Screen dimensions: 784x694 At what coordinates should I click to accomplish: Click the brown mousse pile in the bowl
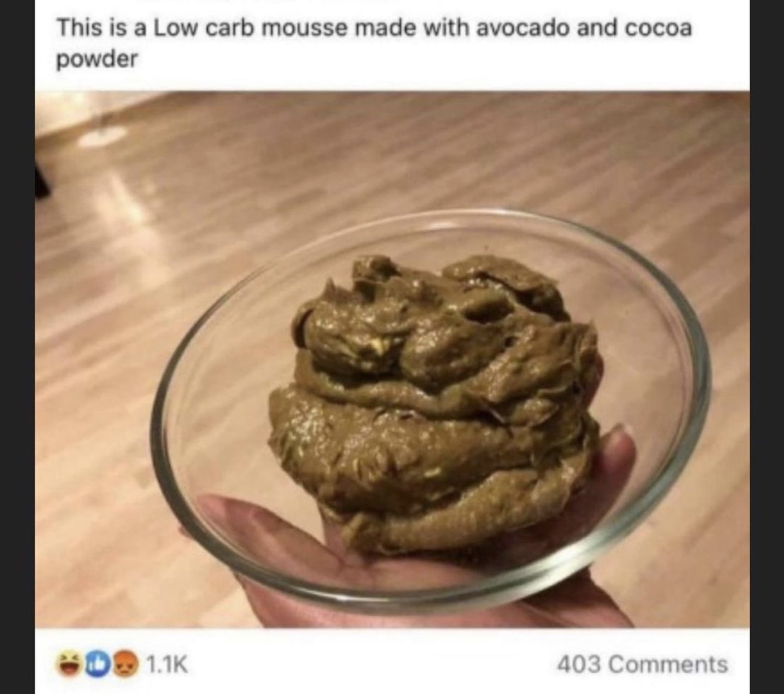pyautogui.click(x=436, y=404)
